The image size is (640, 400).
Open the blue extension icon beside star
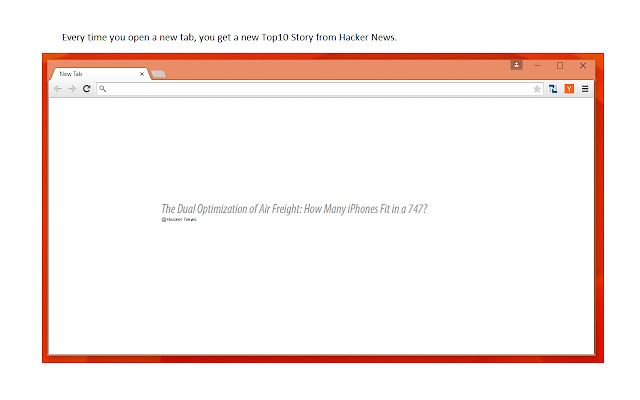553,89
